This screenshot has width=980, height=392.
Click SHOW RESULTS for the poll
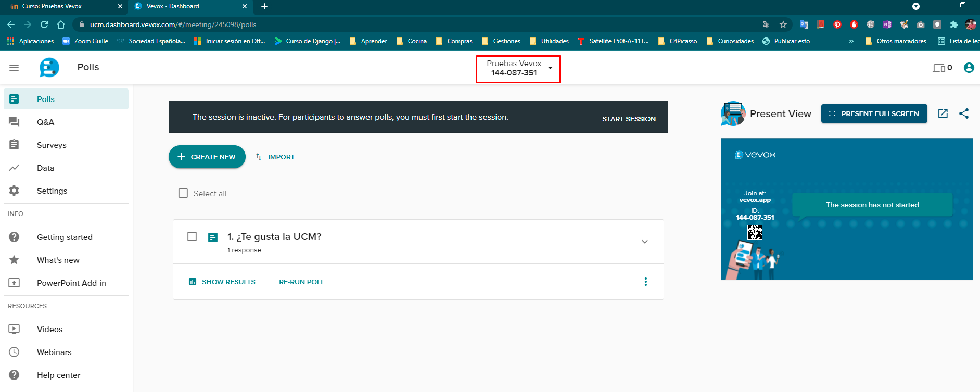tap(222, 282)
